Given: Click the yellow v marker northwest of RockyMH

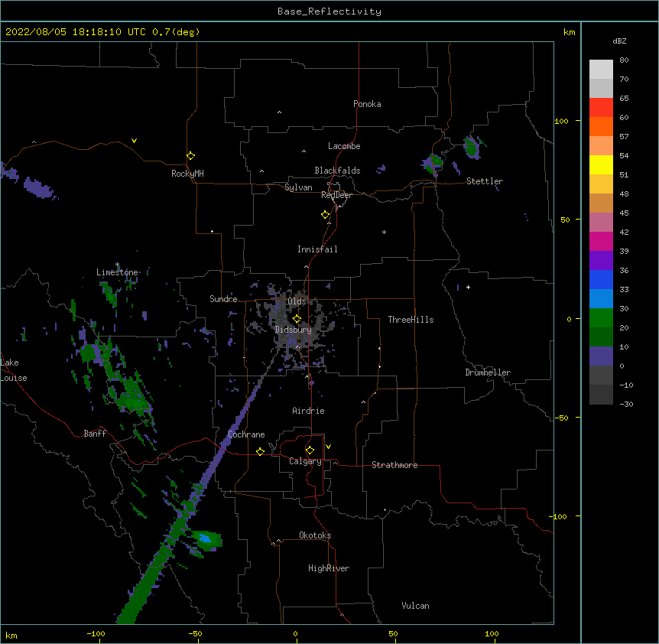Looking at the screenshot, I should [134, 141].
